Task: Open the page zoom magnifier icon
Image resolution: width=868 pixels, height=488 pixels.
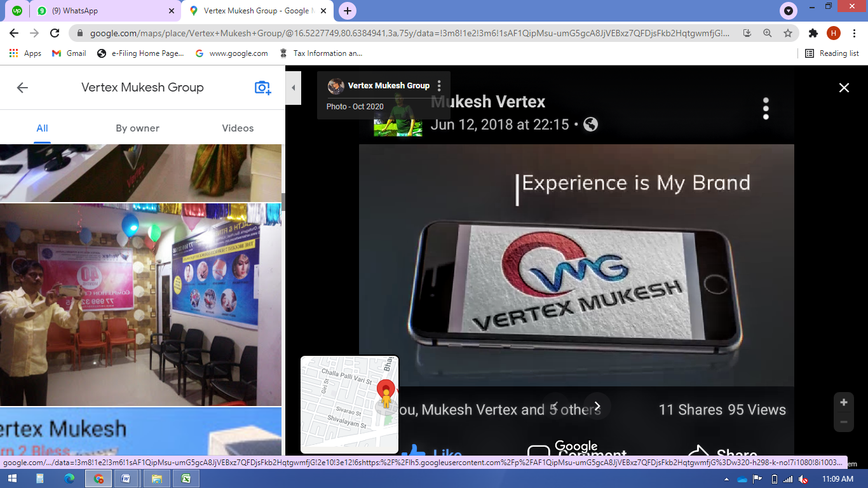Action: (x=768, y=33)
